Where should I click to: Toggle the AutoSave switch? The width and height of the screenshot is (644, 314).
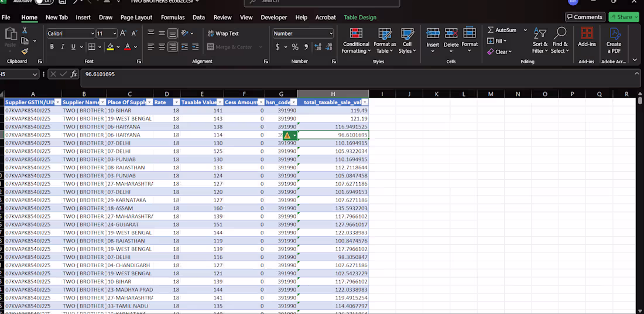point(43,2)
